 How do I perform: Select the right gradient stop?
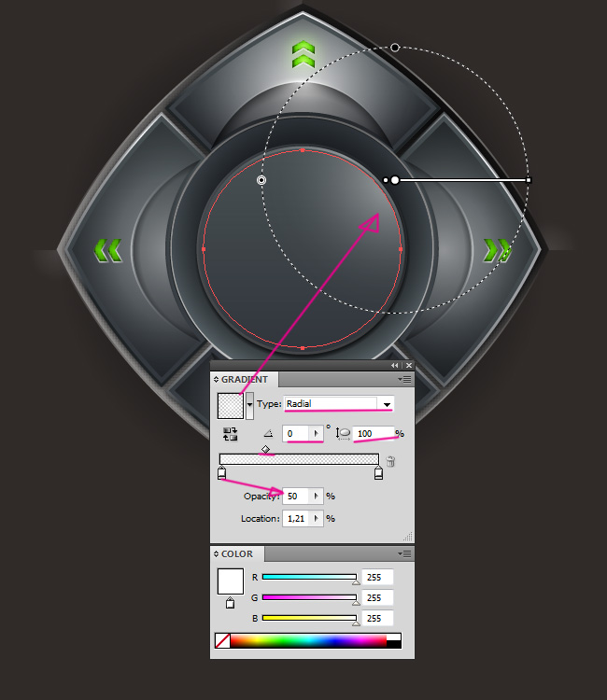click(x=378, y=474)
